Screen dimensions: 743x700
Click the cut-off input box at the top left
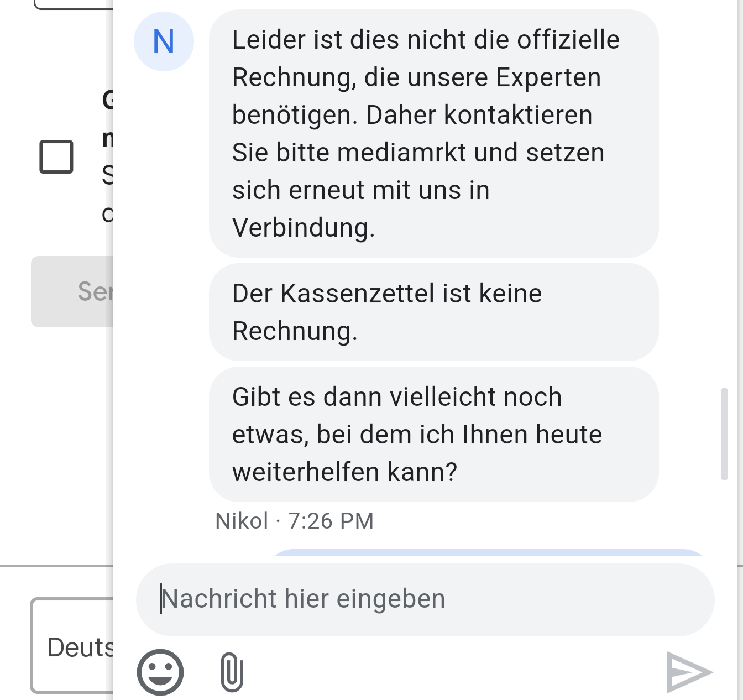[74, 4]
